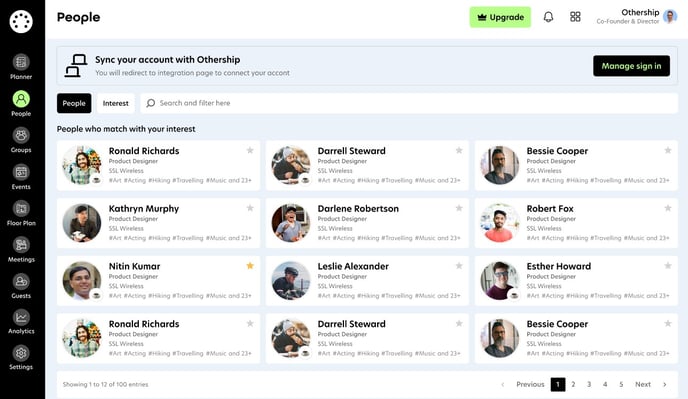Open Groups in the sidebar
Viewport: 688px width, 399px height.
pos(21,135)
